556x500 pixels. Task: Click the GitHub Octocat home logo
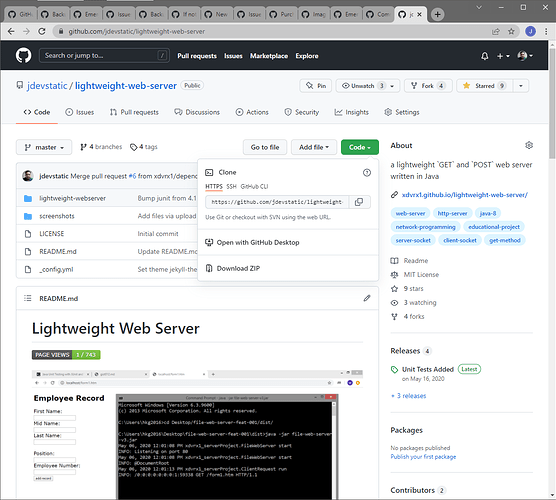pyautogui.click(x=23, y=56)
